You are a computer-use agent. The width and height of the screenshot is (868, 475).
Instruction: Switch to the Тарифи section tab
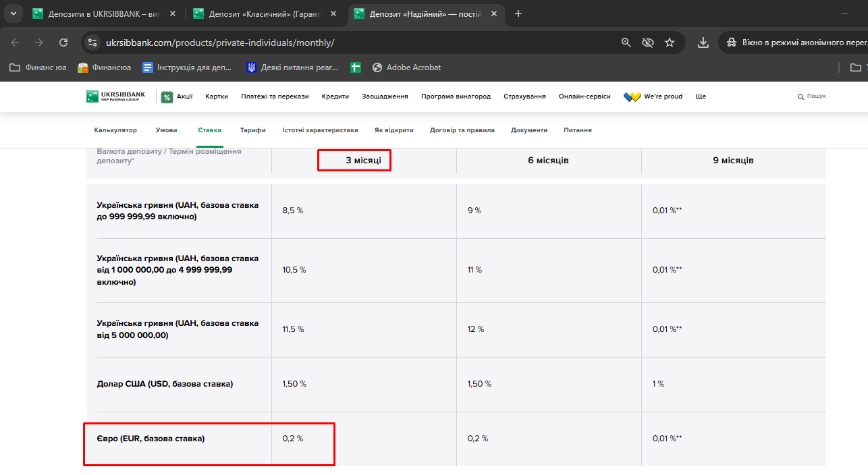[x=252, y=130]
